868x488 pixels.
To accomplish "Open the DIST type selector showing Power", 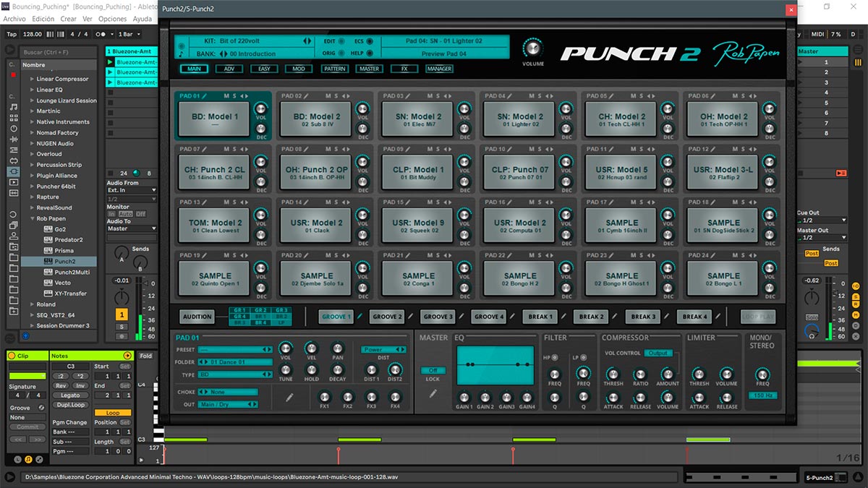I will pyautogui.click(x=383, y=349).
